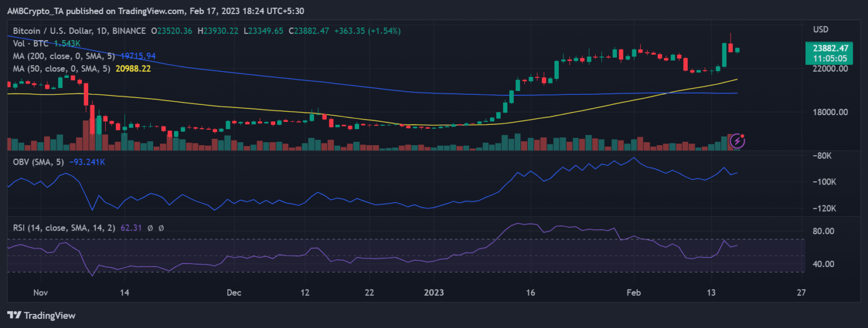
Task: Select the RSI (14, close, SMA, 14, 2) label
Action: pos(64,228)
